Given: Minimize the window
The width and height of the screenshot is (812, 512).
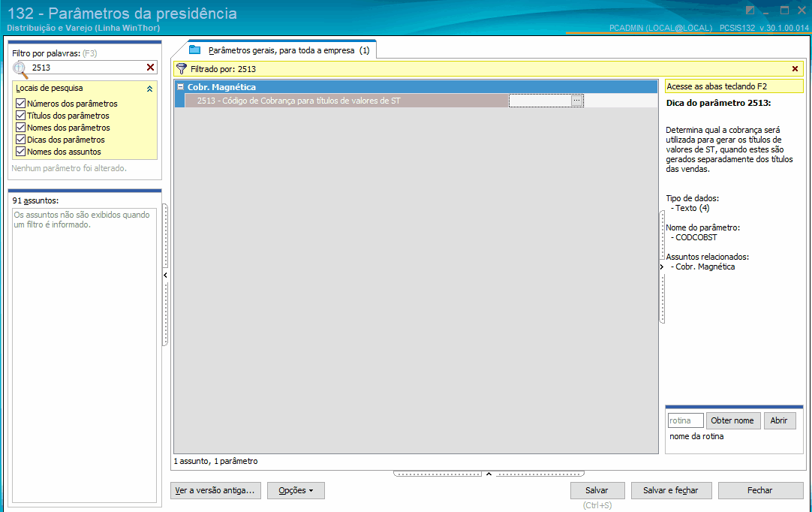Looking at the screenshot, I should pos(766,11).
